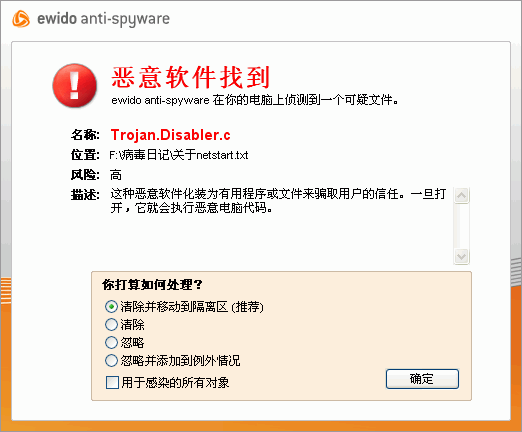The width and height of the screenshot is (522, 432).
Task: Click the ewido anti-spyware title text
Action: 103,19
